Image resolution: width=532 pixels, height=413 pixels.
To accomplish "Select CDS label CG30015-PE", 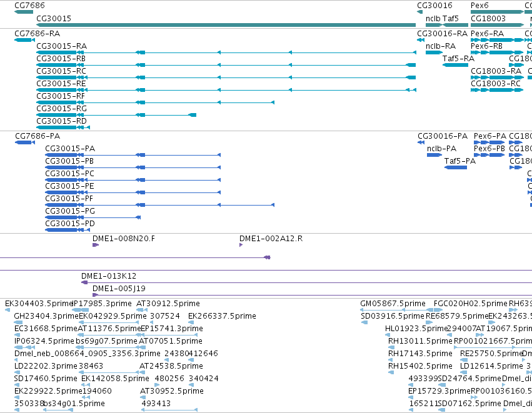I will (x=69, y=186).
